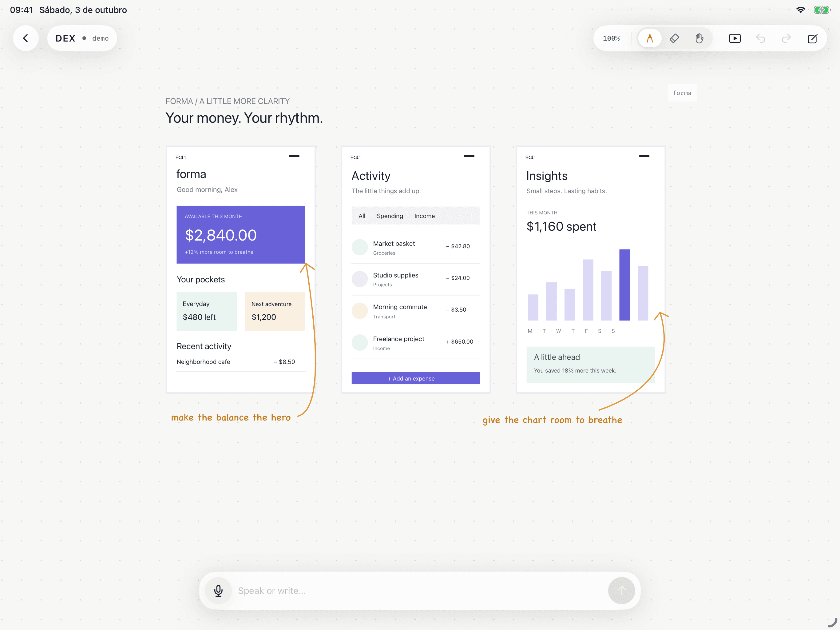Select the pen drawing tool
Screen dimensions: 840x630
(650, 38)
